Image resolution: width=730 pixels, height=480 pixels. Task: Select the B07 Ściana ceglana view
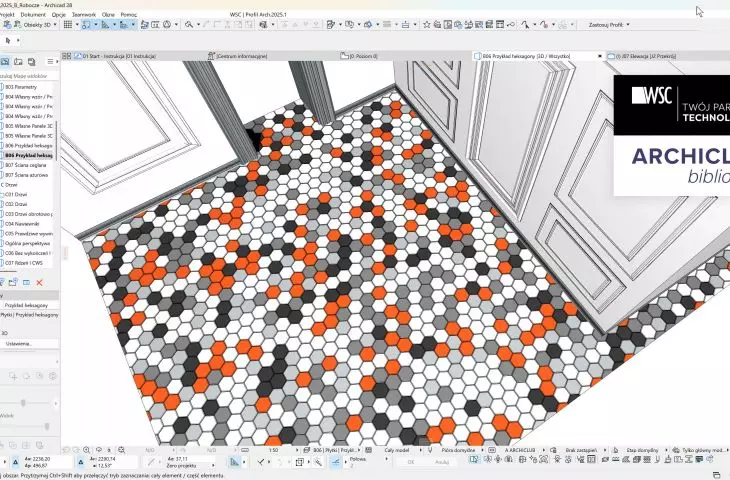pos(26,165)
